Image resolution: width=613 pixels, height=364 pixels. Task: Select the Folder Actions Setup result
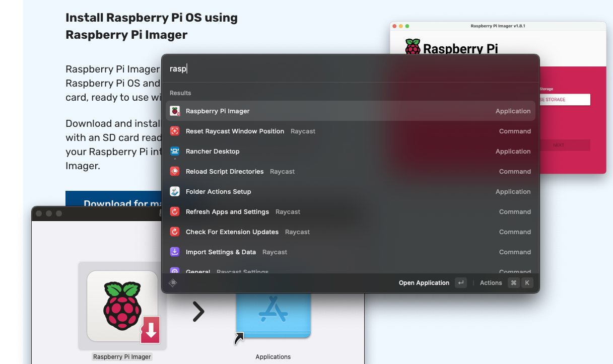pos(350,192)
